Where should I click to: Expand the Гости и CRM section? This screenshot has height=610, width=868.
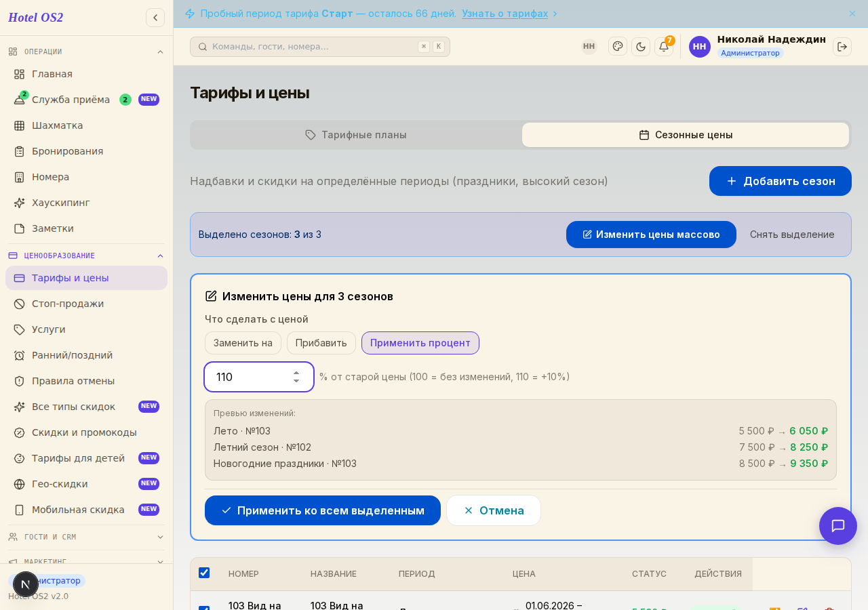tap(161, 537)
